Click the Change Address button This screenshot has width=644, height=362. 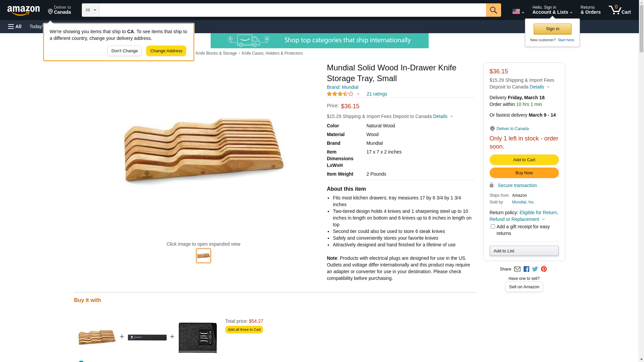[x=166, y=51]
